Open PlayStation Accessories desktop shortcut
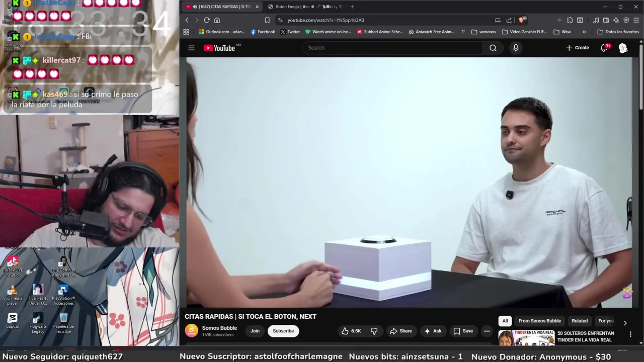644x362 pixels. (63, 295)
